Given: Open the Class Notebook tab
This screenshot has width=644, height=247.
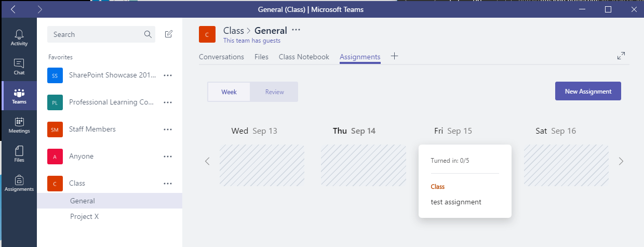Looking at the screenshot, I should 304,57.
